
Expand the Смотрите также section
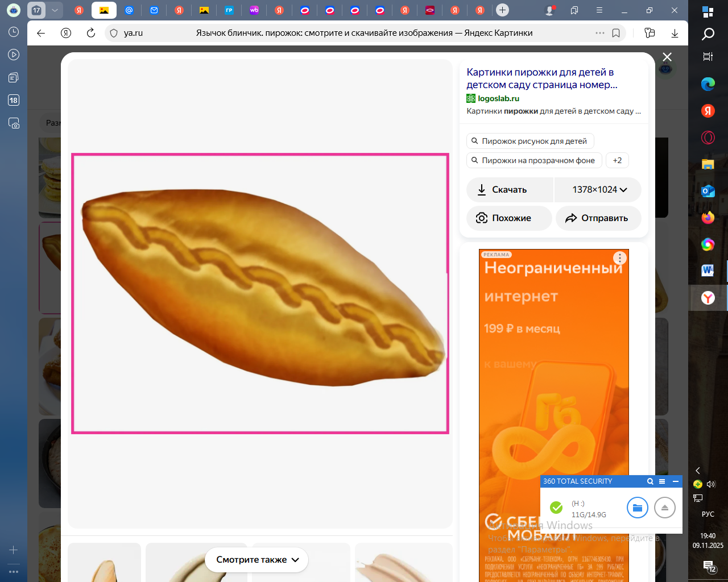pos(257,560)
